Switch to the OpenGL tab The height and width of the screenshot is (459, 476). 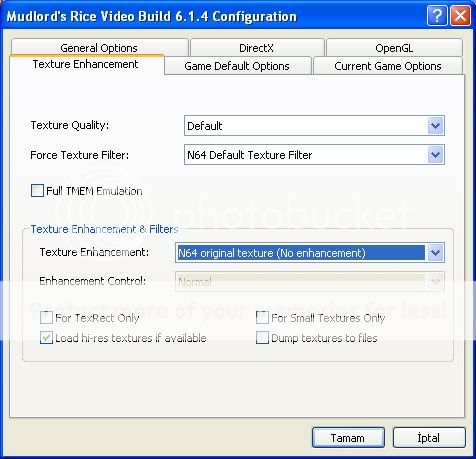(x=394, y=48)
